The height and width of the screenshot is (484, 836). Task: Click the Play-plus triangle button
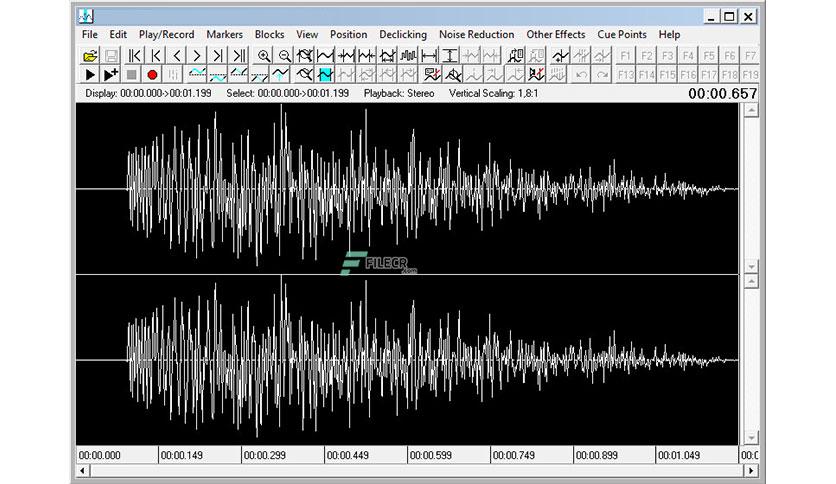[x=111, y=75]
